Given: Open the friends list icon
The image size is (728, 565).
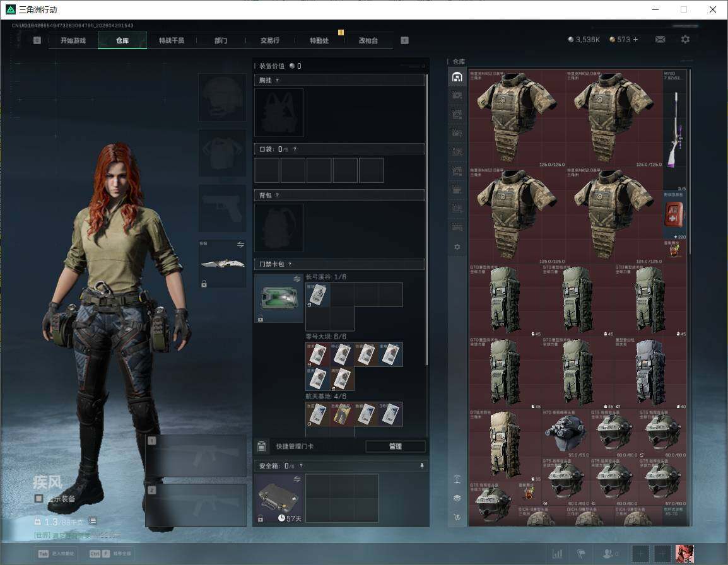Looking at the screenshot, I should pos(609,554).
